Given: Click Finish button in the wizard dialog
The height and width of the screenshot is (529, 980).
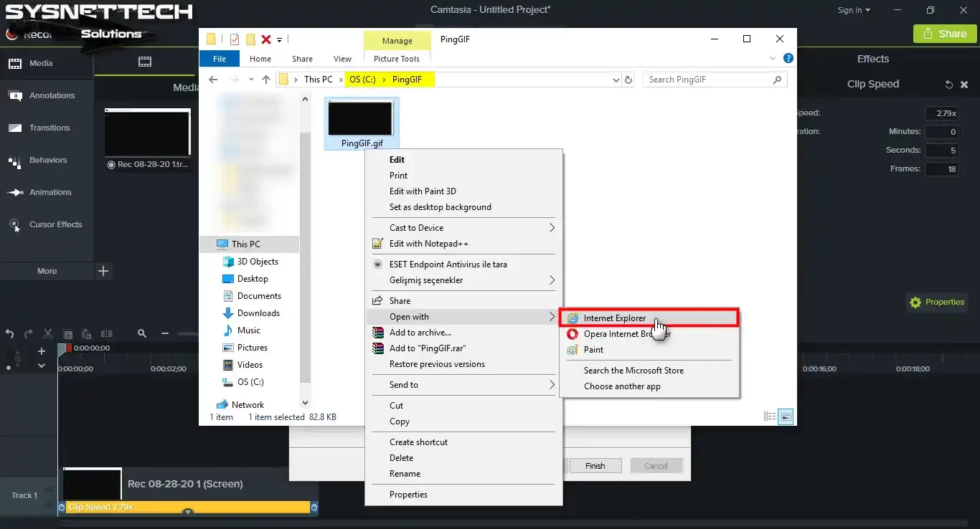Looking at the screenshot, I should tap(595, 466).
